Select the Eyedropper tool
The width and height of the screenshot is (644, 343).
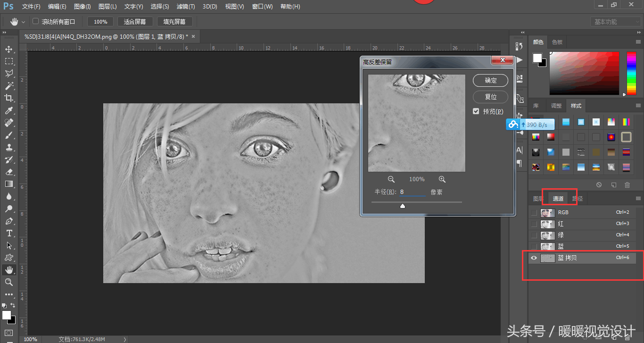(x=9, y=110)
